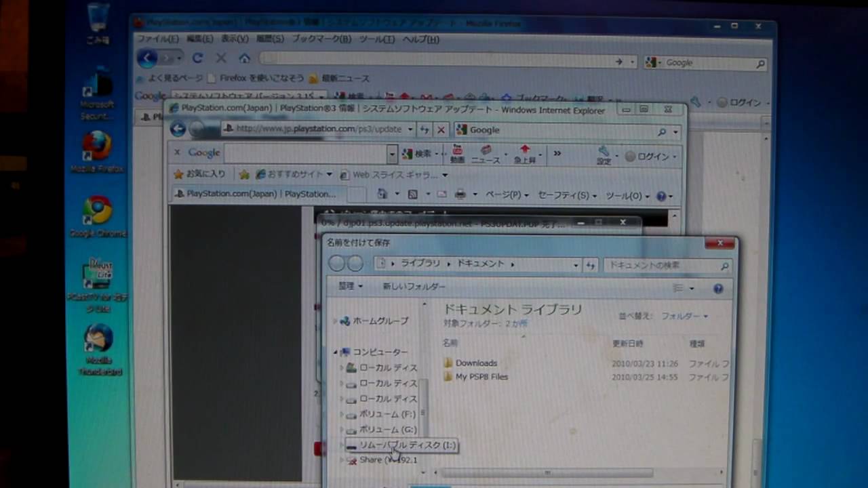The image size is (868, 488).
Task: Stop loading in the Firefox toolbar
Action: (221, 58)
